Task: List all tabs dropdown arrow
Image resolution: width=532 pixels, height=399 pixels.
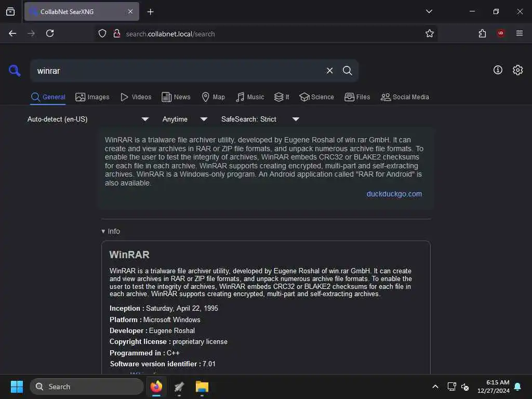Action: tap(429, 11)
